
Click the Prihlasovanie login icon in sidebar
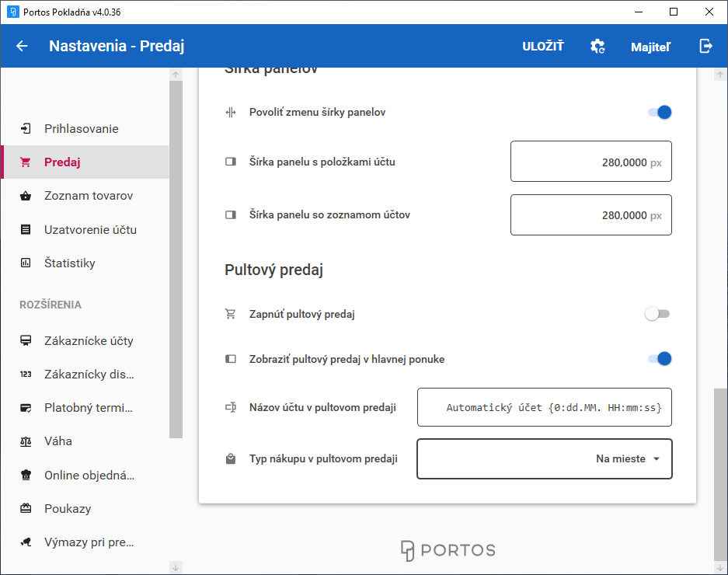[x=26, y=128]
